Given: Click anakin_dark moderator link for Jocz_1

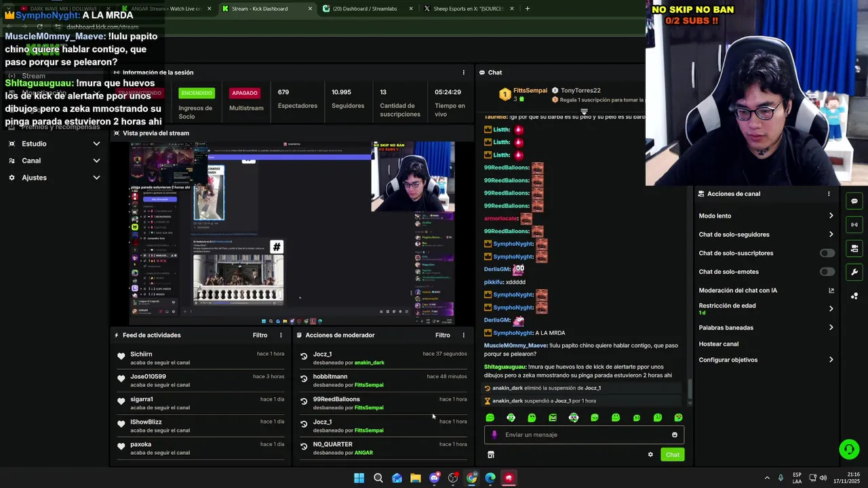Looking at the screenshot, I should tap(369, 363).
